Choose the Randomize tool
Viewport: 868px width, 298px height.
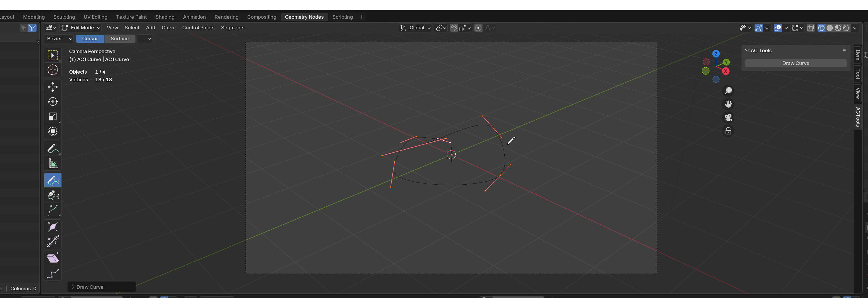pos(53,273)
